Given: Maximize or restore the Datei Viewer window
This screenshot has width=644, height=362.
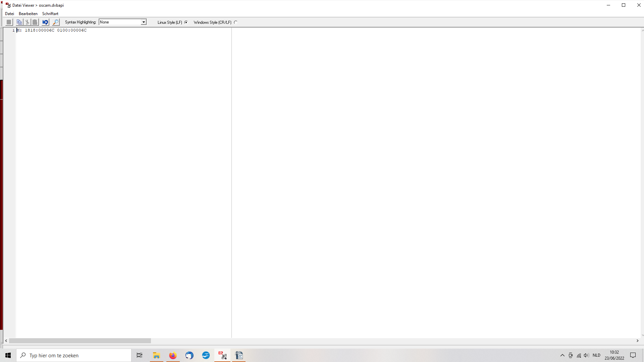Looking at the screenshot, I should tap(624, 5).
